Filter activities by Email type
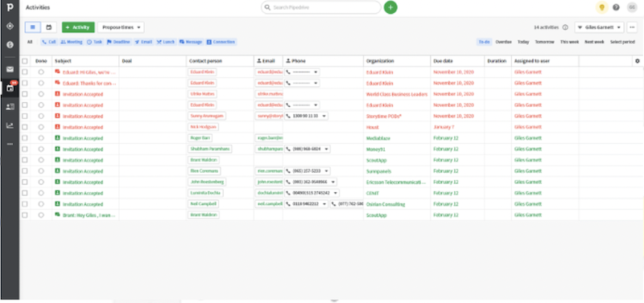 click(143, 42)
